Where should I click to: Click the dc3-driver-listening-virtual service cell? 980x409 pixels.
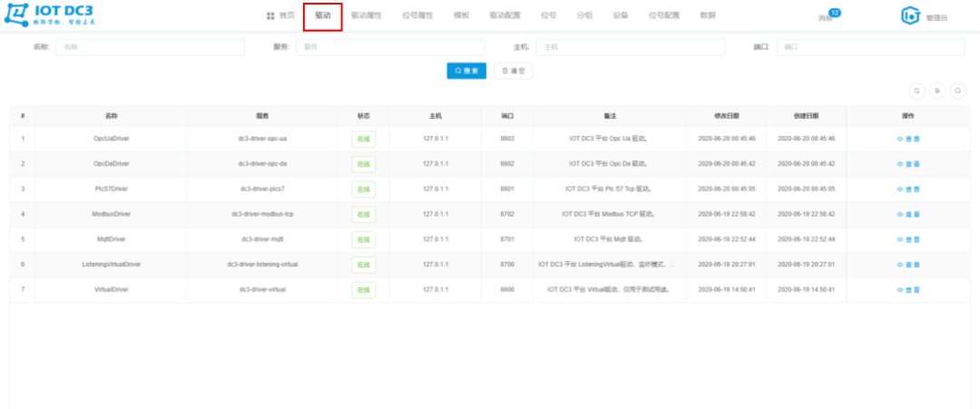[x=262, y=265]
